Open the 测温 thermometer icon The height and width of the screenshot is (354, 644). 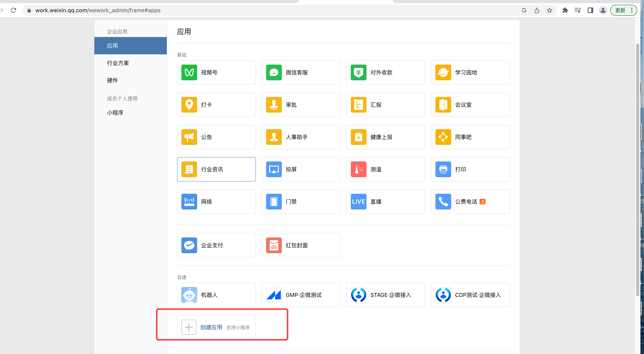point(358,169)
